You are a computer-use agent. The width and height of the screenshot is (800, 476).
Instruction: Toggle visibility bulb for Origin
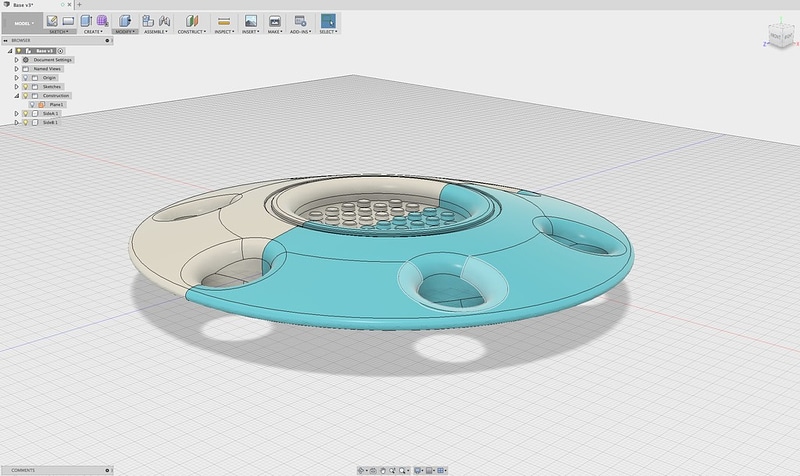26,78
